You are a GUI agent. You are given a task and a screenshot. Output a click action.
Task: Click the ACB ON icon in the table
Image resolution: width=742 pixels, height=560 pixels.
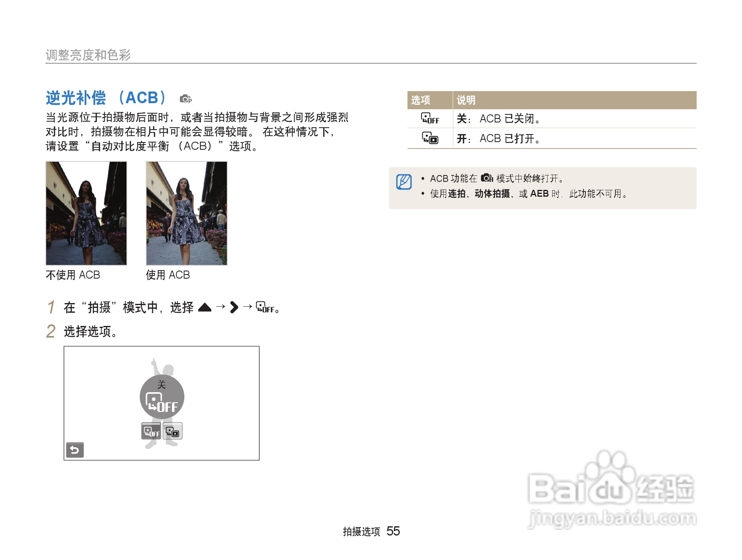pyautogui.click(x=430, y=138)
